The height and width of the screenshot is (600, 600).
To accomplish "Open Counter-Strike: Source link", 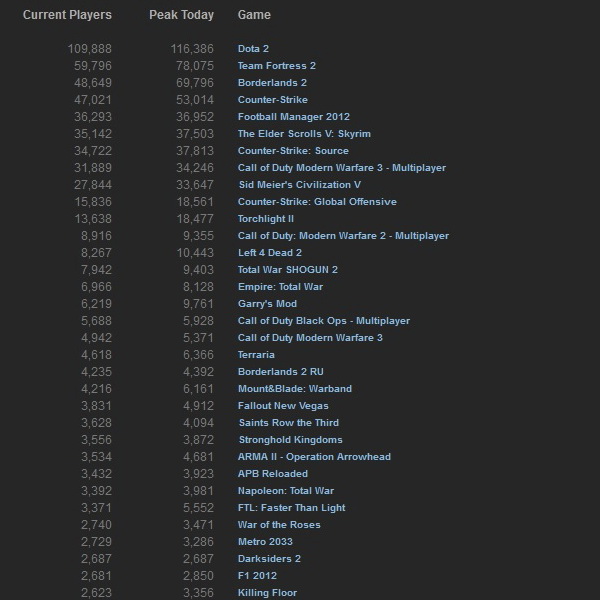I will [x=293, y=151].
